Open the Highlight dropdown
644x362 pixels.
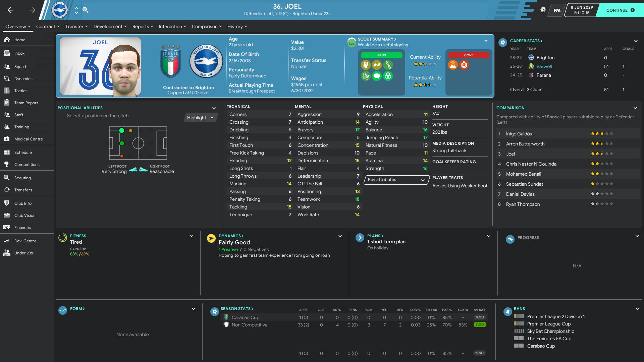pyautogui.click(x=200, y=118)
